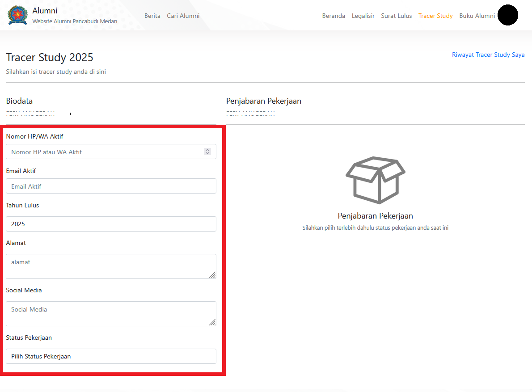Open the Buku Alumni page
Screen dimensions: 532x392
point(477,16)
